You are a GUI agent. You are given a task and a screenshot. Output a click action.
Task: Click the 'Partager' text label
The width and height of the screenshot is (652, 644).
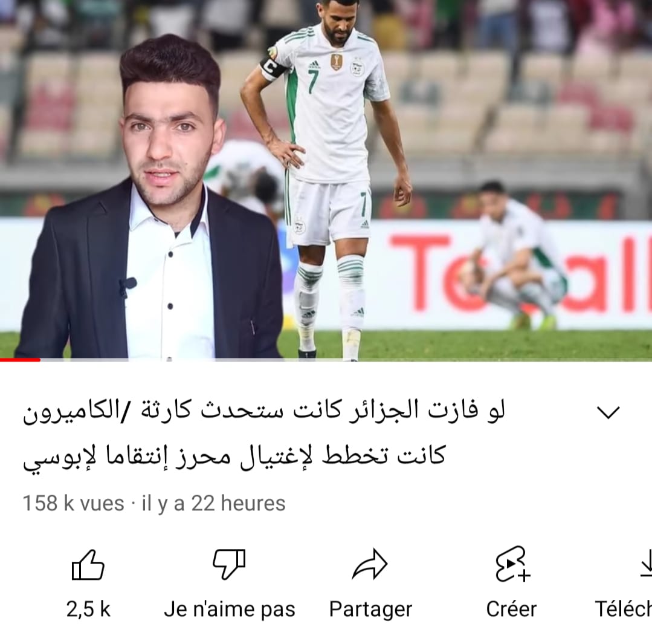(370, 610)
